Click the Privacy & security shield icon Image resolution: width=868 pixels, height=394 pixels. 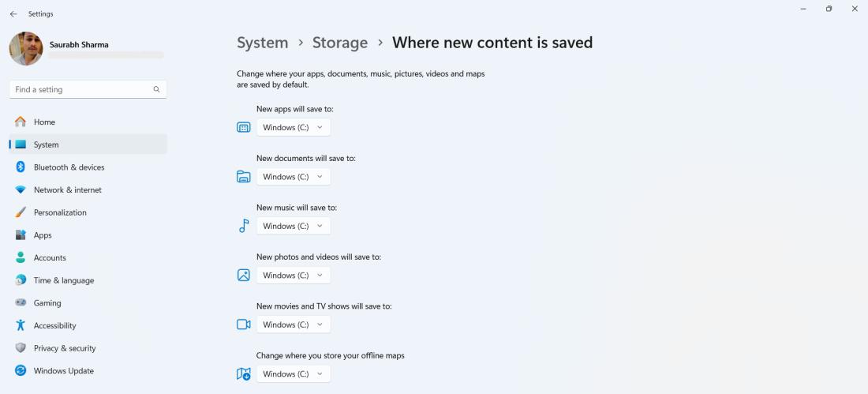point(21,348)
